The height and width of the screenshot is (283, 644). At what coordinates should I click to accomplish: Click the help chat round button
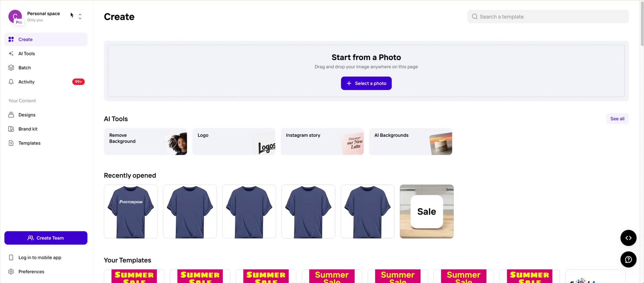coord(628,259)
